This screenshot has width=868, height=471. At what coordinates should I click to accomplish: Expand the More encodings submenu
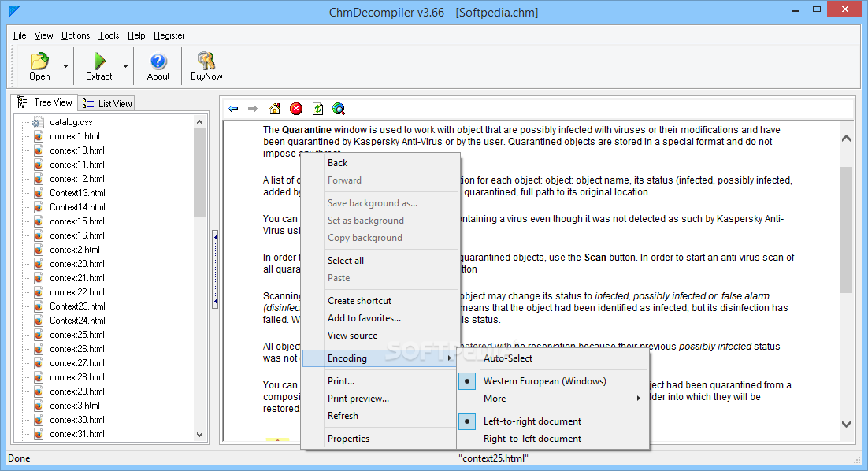point(552,399)
